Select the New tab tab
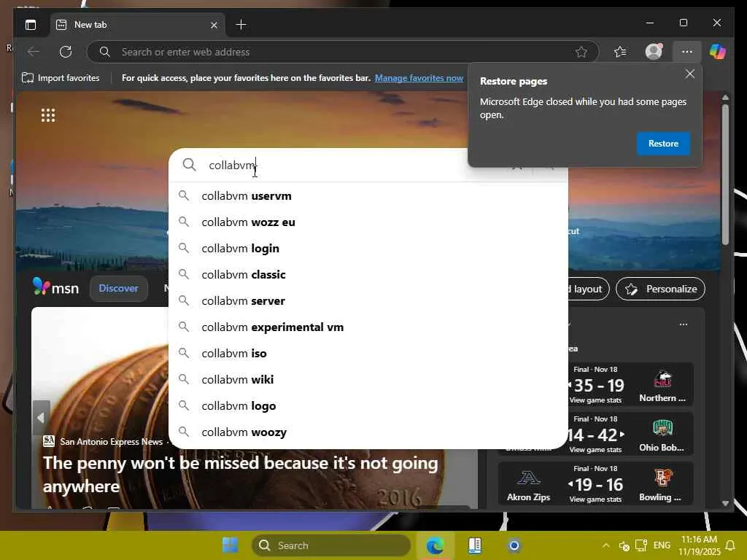Image resolution: width=747 pixels, height=560 pixels. point(136,25)
